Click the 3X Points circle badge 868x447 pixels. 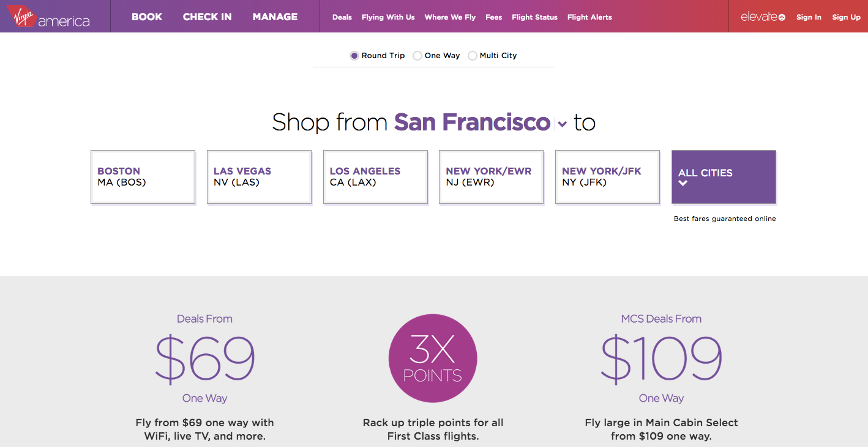tap(433, 359)
